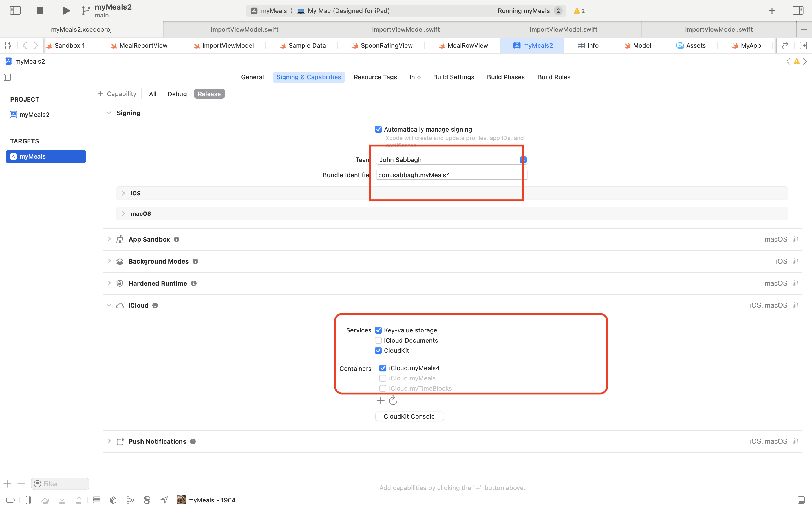Switch to the Resource Tags tab

click(375, 77)
